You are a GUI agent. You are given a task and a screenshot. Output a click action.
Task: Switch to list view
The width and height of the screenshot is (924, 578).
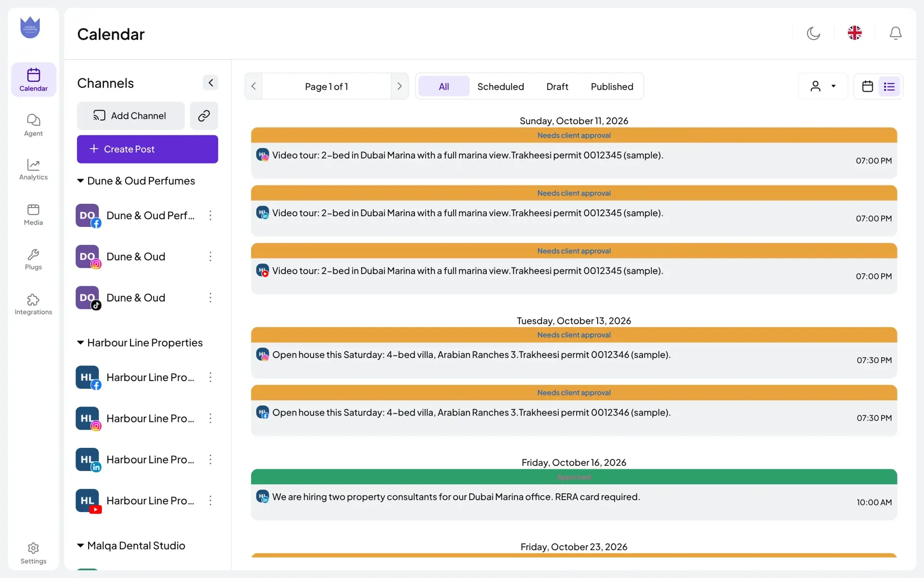tap(889, 87)
